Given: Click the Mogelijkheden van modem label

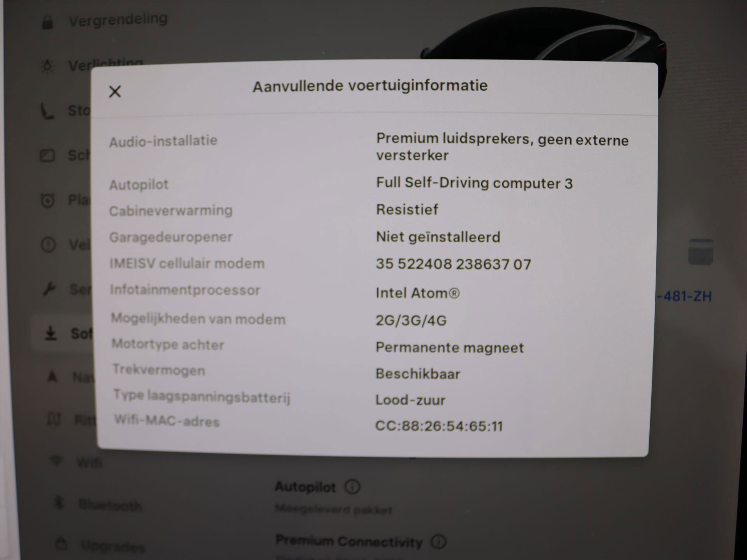Looking at the screenshot, I should pyautogui.click(x=198, y=319).
